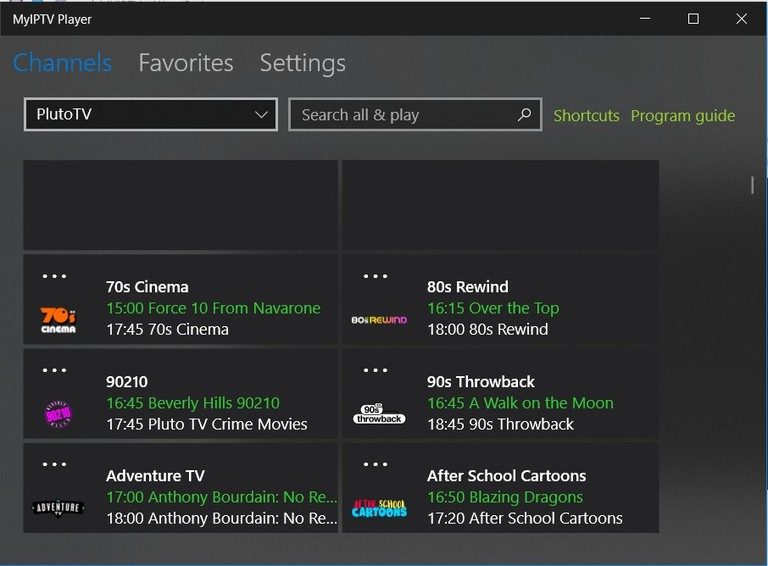Click the Adventure TV channel logo
768x566 pixels.
coord(58,508)
